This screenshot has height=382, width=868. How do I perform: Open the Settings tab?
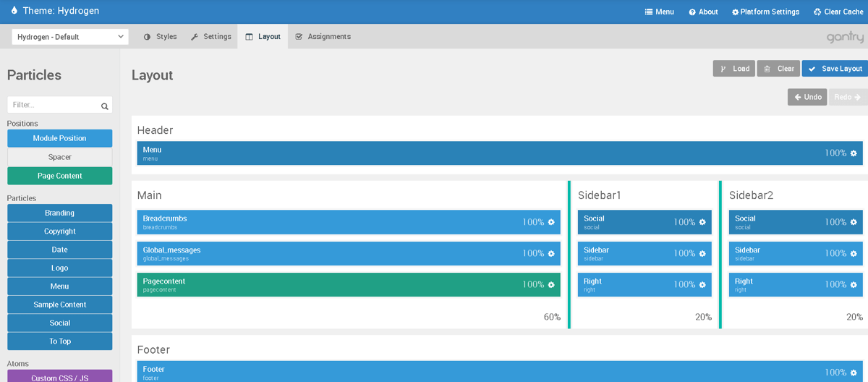tap(211, 37)
